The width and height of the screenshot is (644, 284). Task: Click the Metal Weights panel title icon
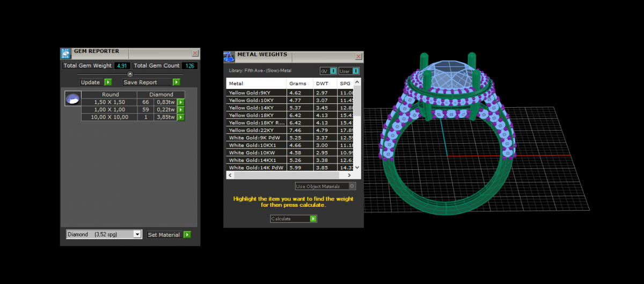click(x=229, y=56)
